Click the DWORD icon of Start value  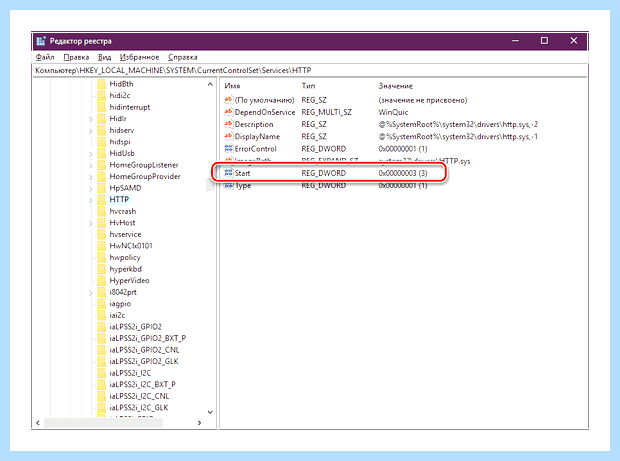coord(229,173)
